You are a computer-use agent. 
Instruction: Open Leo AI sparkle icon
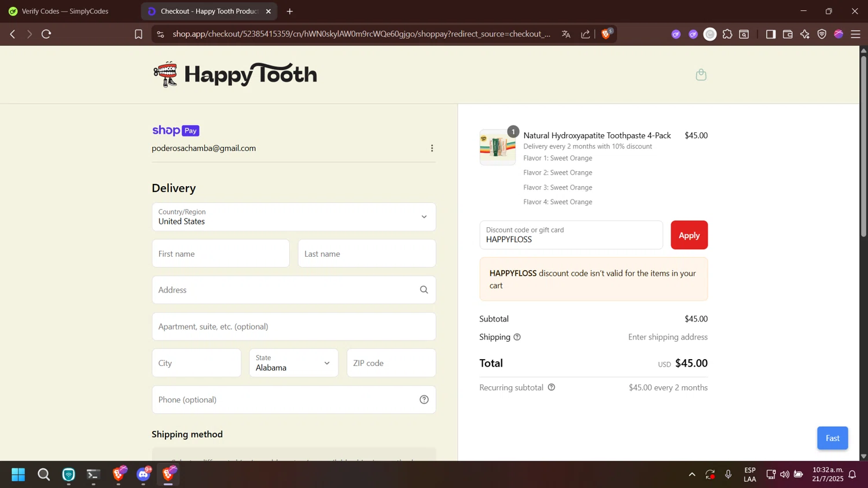[x=805, y=34]
